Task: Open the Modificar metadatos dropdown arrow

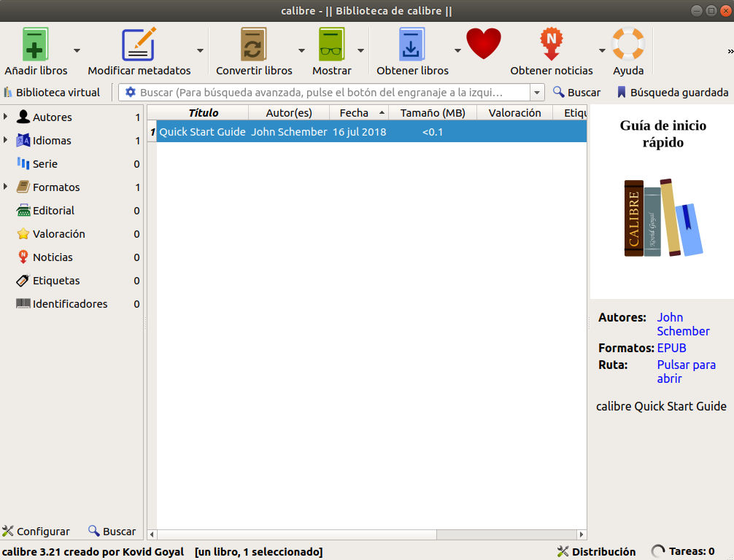Action: click(200, 50)
